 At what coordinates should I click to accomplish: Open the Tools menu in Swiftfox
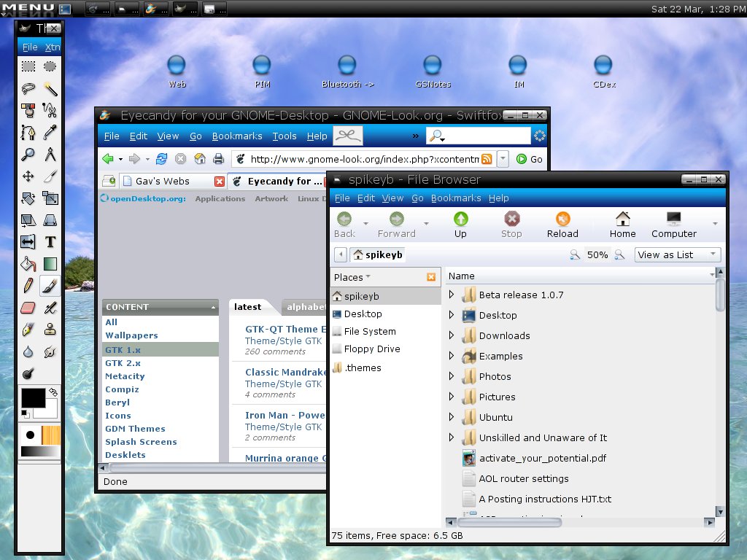[285, 136]
